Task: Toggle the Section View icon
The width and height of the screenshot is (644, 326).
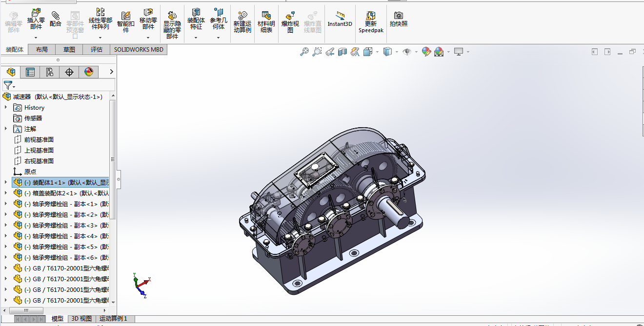Action: point(342,51)
